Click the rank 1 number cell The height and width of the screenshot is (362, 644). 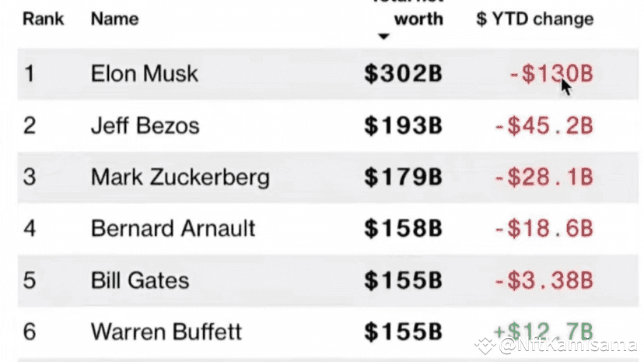(x=29, y=73)
